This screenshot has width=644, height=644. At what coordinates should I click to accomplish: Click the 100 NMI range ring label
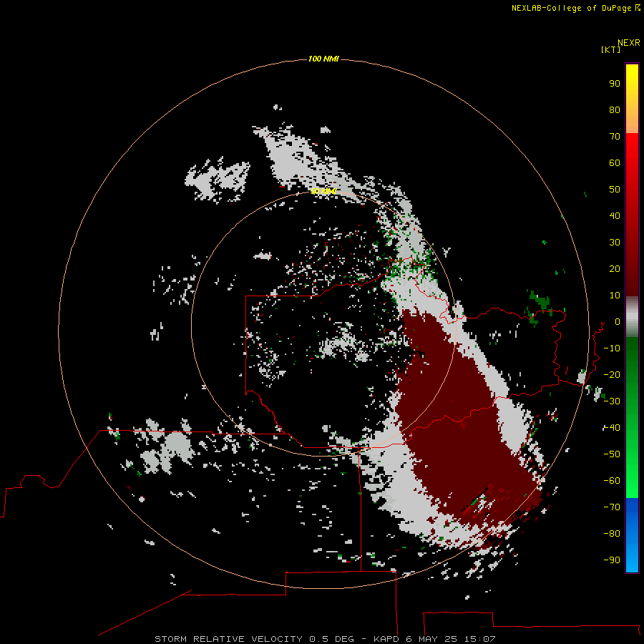(x=323, y=59)
